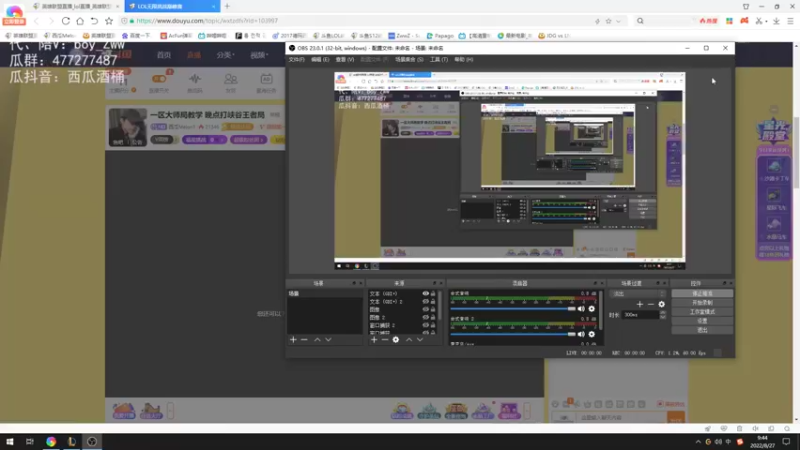Open OBS from the Windows taskbar
The image size is (800, 450).
pyautogui.click(x=92, y=441)
